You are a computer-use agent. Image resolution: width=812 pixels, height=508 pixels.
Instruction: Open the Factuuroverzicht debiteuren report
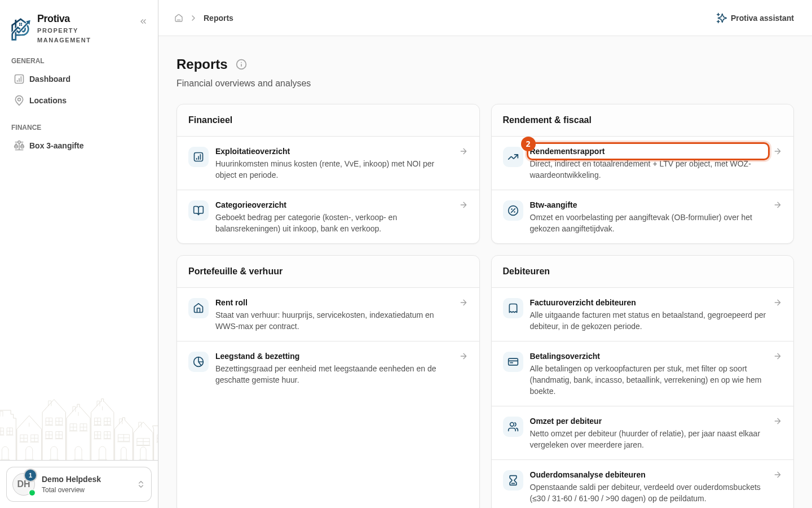(x=642, y=314)
